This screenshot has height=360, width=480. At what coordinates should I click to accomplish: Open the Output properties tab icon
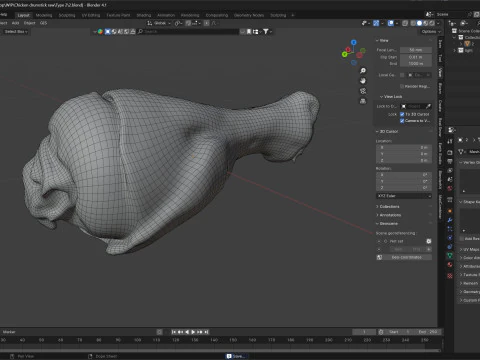450,161
